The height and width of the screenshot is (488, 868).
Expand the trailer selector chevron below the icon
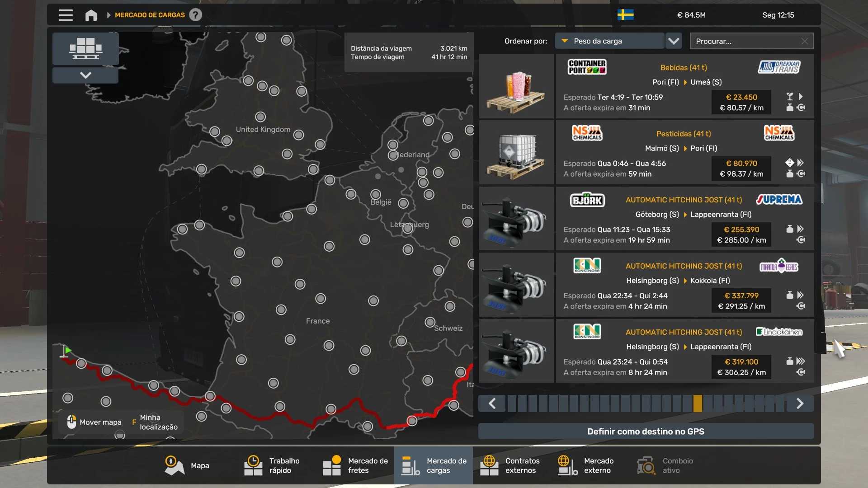(85, 75)
